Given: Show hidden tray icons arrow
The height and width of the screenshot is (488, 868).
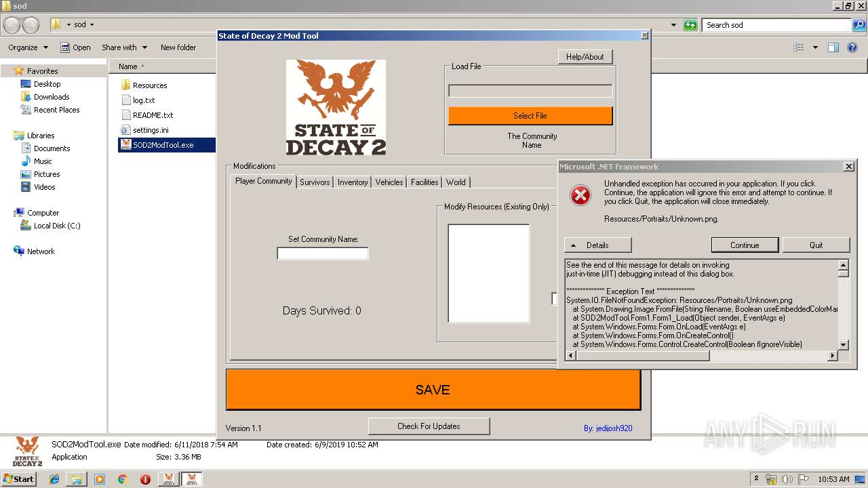Looking at the screenshot, I should [x=756, y=479].
